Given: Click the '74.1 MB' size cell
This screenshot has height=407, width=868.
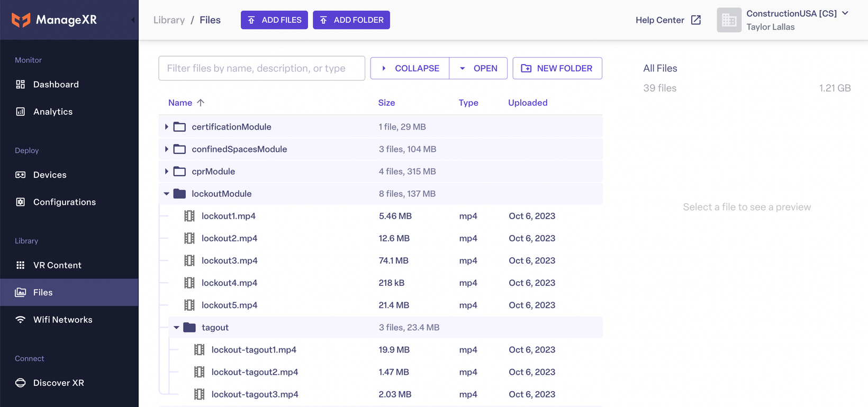Looking at the screenshot, I should coord(393,260).
